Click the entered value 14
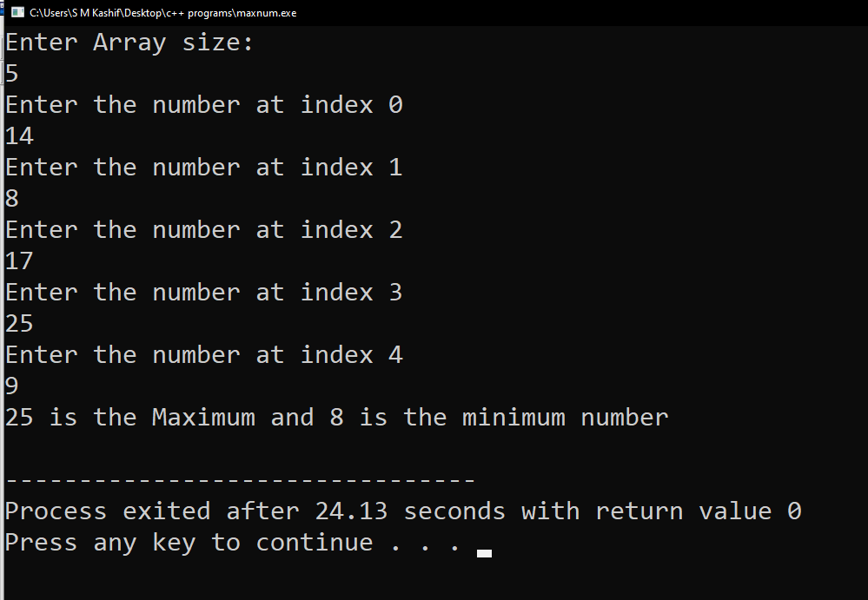Viewport: 868px width, 600px height. (19, 136)
